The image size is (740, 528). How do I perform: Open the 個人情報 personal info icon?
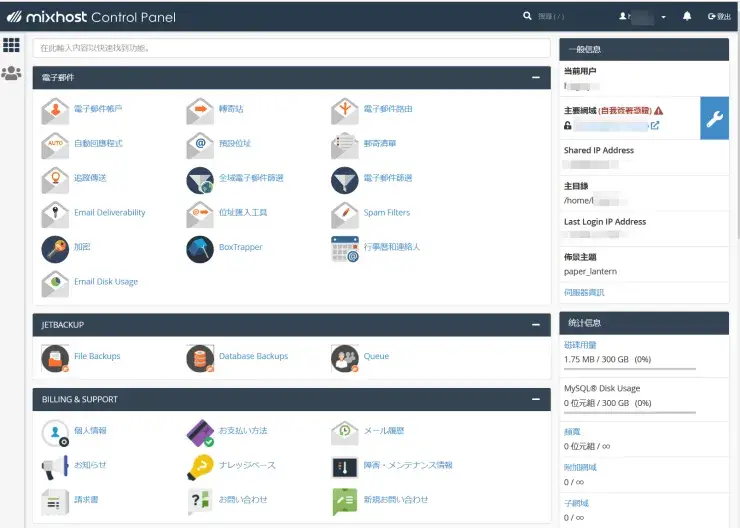[55, 433]
